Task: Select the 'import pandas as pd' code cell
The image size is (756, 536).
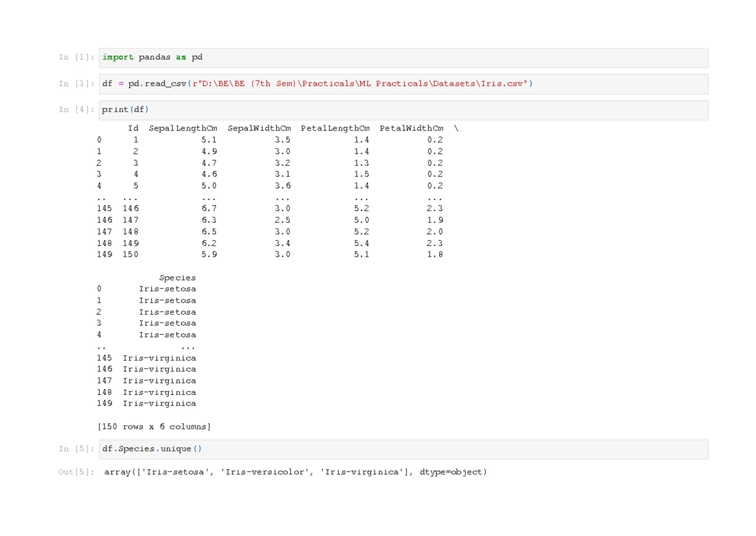Action: 404,57
